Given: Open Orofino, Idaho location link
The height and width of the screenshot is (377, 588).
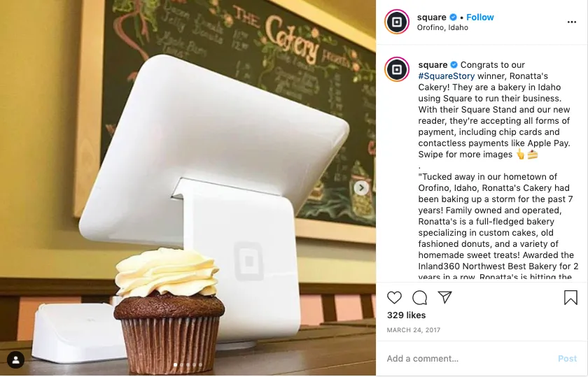Looking at the screenshot, I should tap(442, 28).
